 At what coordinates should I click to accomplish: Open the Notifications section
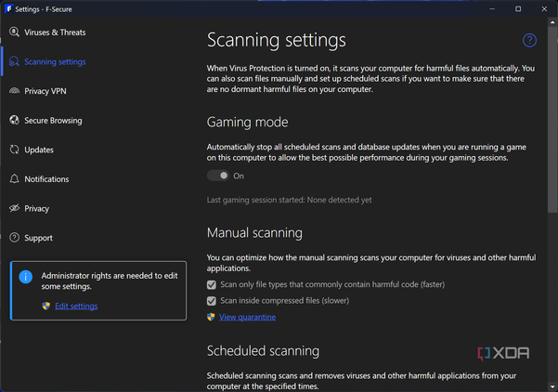(x=46, y=179)
